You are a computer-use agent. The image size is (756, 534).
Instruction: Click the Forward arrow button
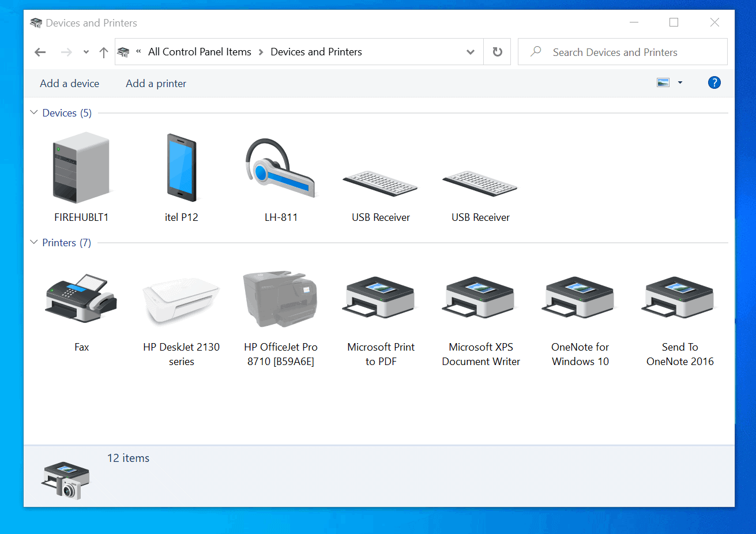point(66,52)
